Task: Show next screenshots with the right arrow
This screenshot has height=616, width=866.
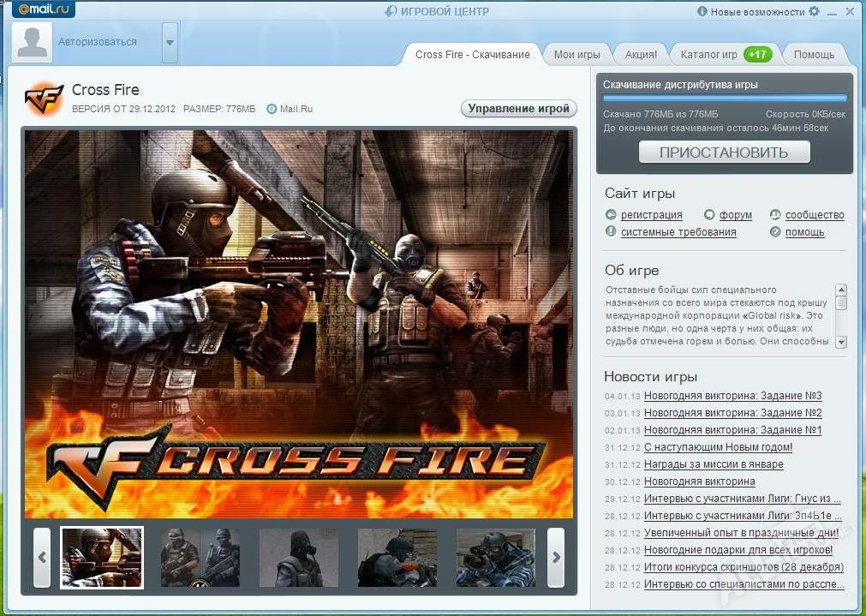Action: [x=556, y=557]
